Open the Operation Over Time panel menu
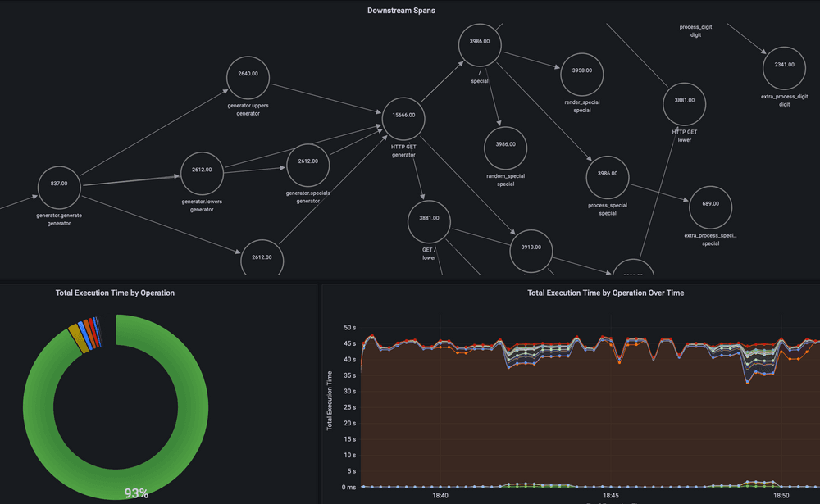This screenshot has width=820, height=504. pyautogui.click(x=606, y=293)
